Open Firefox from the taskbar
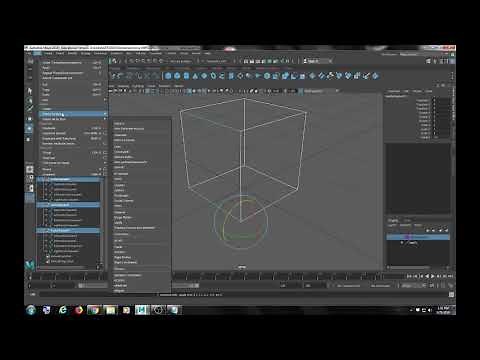Screen dimensions: 480x360 [79, 310]
